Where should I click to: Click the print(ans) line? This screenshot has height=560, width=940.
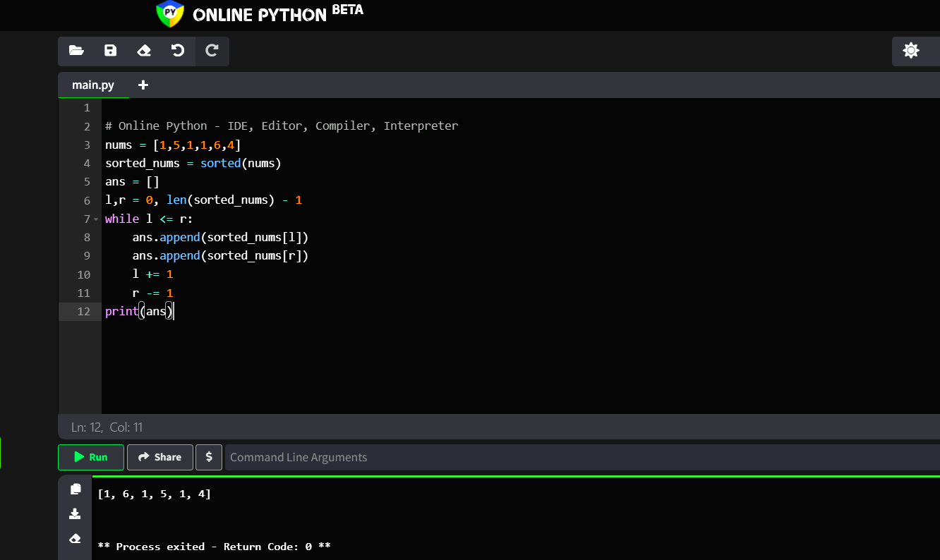[139, 311]
